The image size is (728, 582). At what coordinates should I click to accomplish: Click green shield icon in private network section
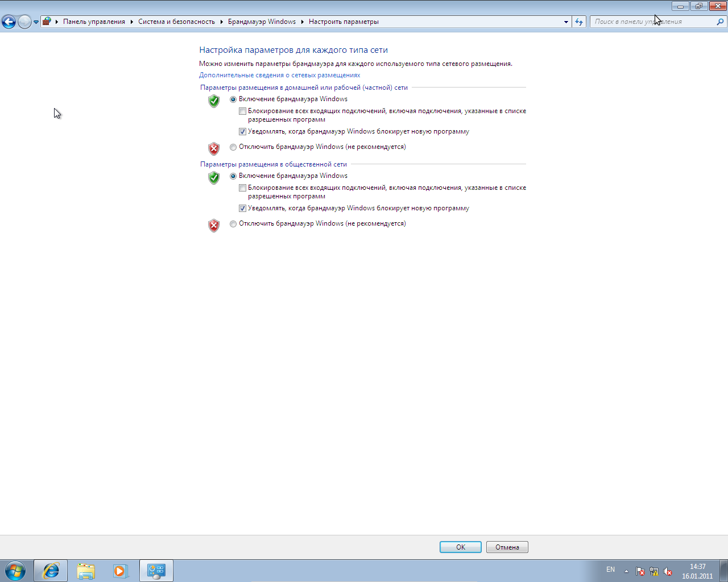[214, 101]
